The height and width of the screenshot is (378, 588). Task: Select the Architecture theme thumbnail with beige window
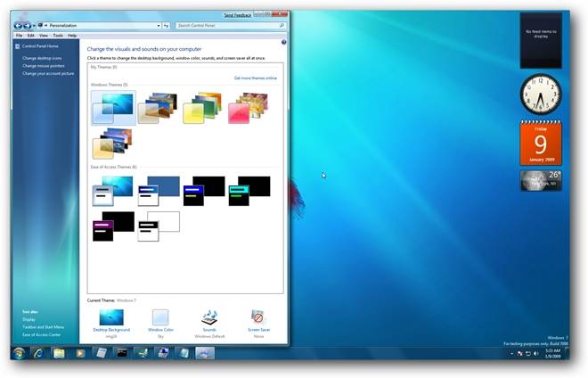tap(158, 108)
